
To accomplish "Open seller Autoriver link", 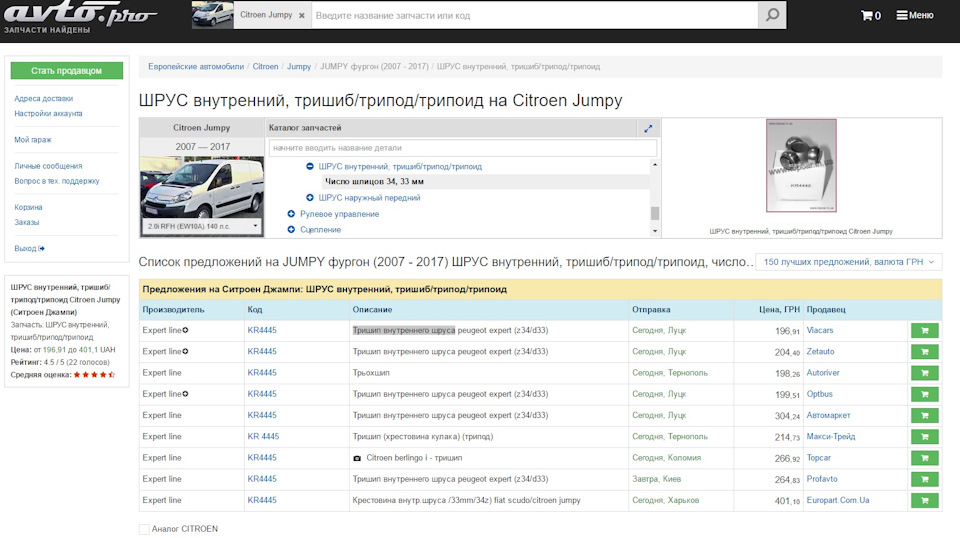I will click(x=823, y=372).
